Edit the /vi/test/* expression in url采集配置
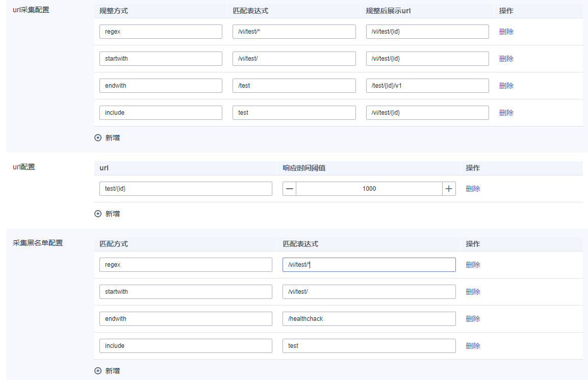This screenshot has width=588, height=380. [294, 32]
